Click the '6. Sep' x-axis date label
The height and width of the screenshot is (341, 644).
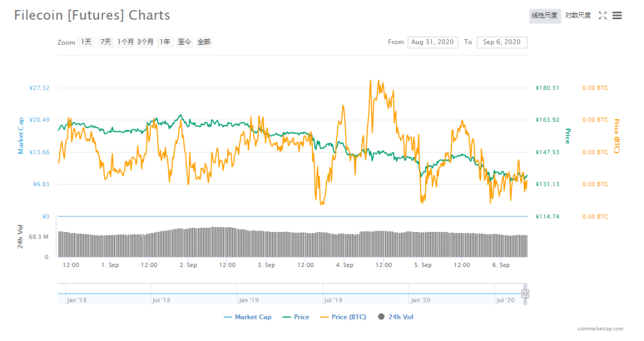tap(501, 265)
